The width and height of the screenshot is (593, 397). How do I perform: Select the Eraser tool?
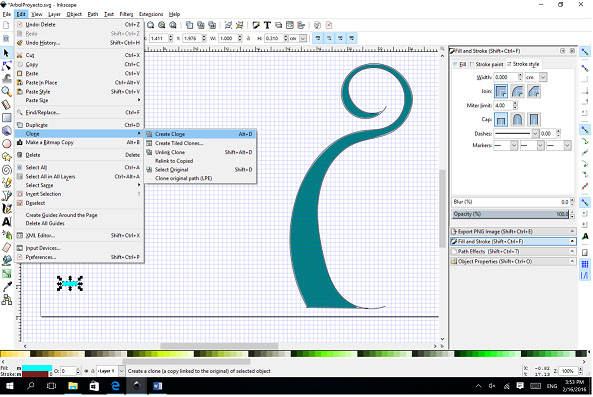click(6, 247)
